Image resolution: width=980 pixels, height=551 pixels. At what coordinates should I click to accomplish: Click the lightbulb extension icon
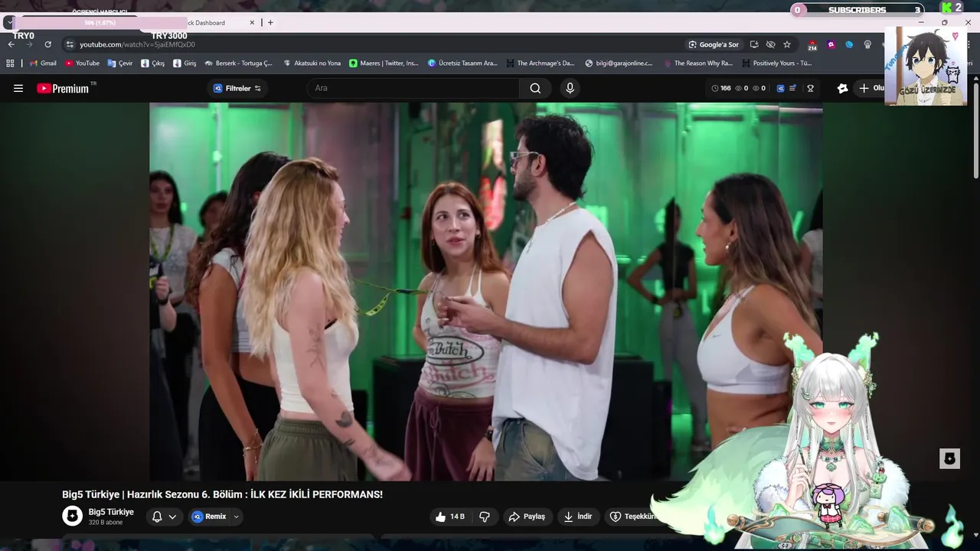coord(867,44)
